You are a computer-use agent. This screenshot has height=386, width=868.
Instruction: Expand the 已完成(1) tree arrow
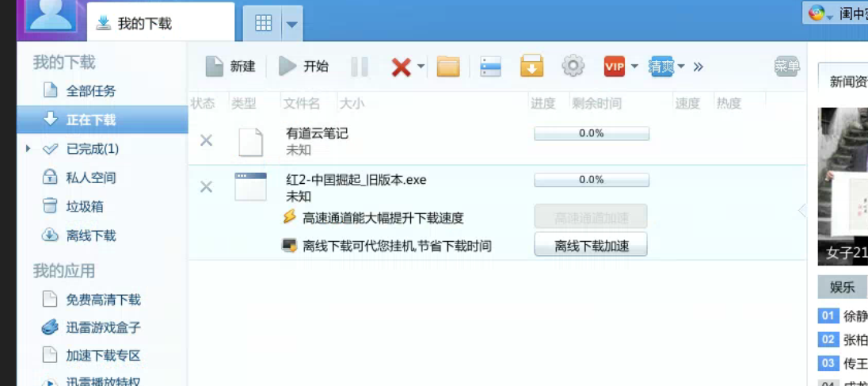(x=29, y=148)
